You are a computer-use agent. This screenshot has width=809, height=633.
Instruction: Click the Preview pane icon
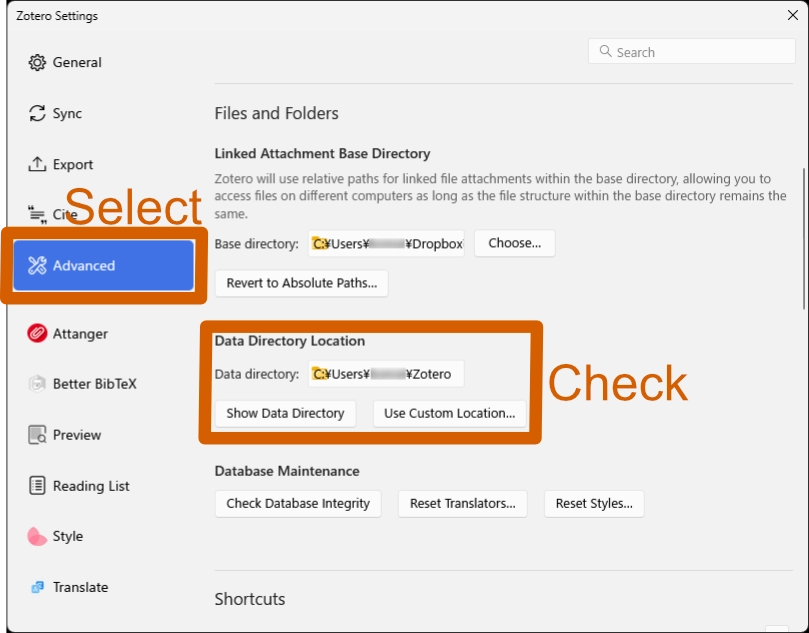37,435
